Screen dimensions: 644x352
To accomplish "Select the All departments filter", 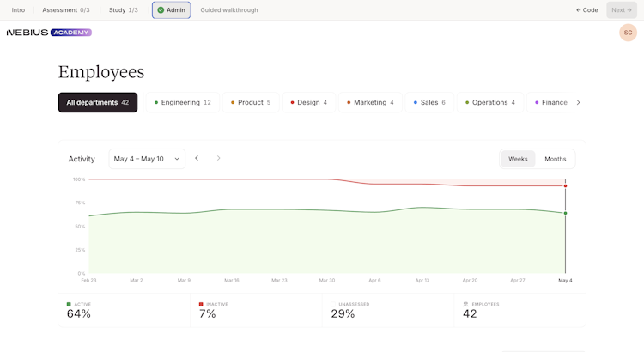I will (98, 102).
